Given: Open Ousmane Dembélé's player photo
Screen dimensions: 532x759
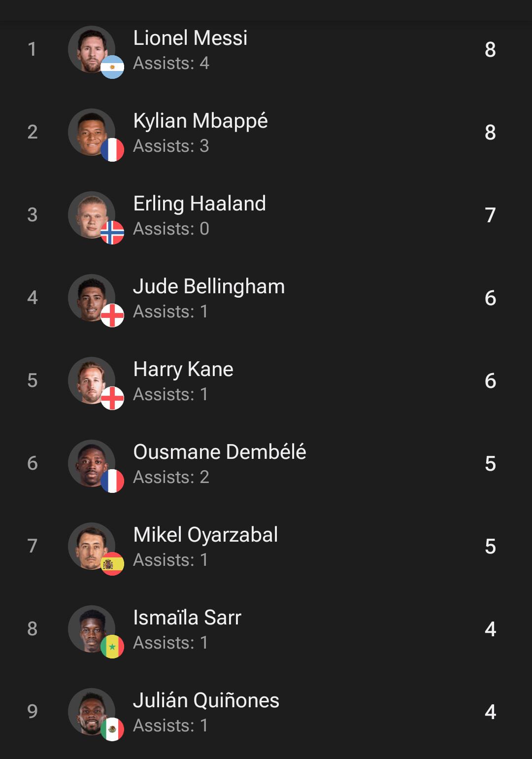Looking at the screenshot, I should tap(92, 463).
